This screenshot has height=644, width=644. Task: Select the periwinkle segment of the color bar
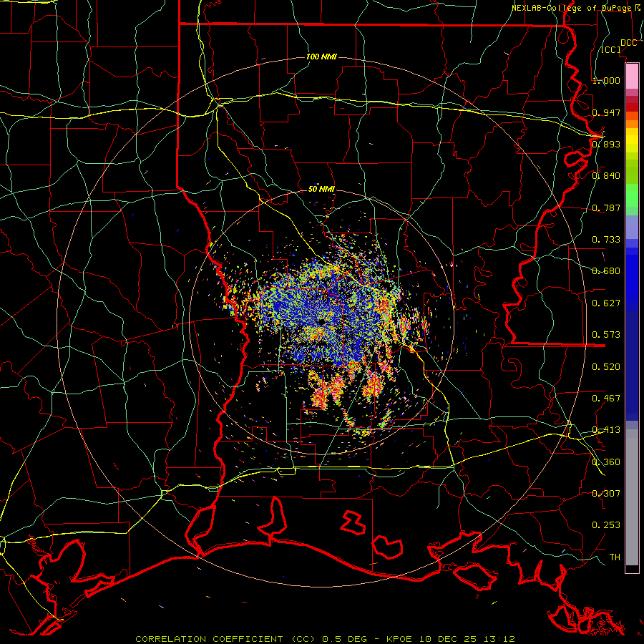[632, 228]
